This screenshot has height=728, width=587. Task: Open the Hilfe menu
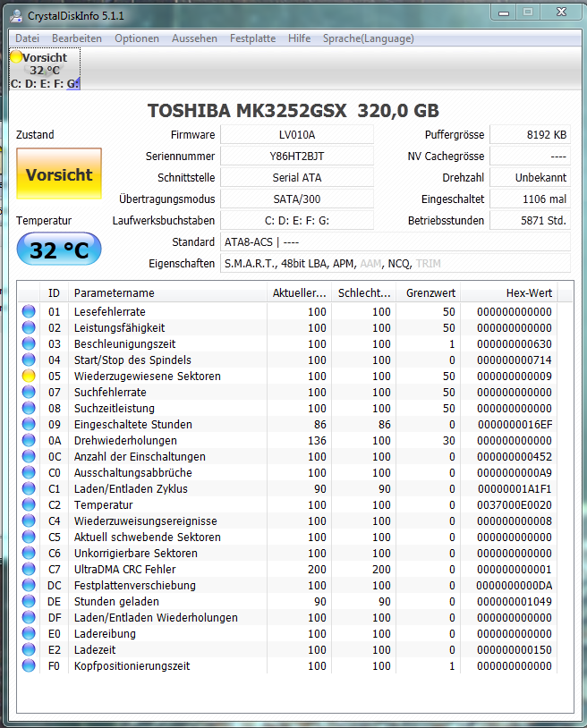coord(299,38)
